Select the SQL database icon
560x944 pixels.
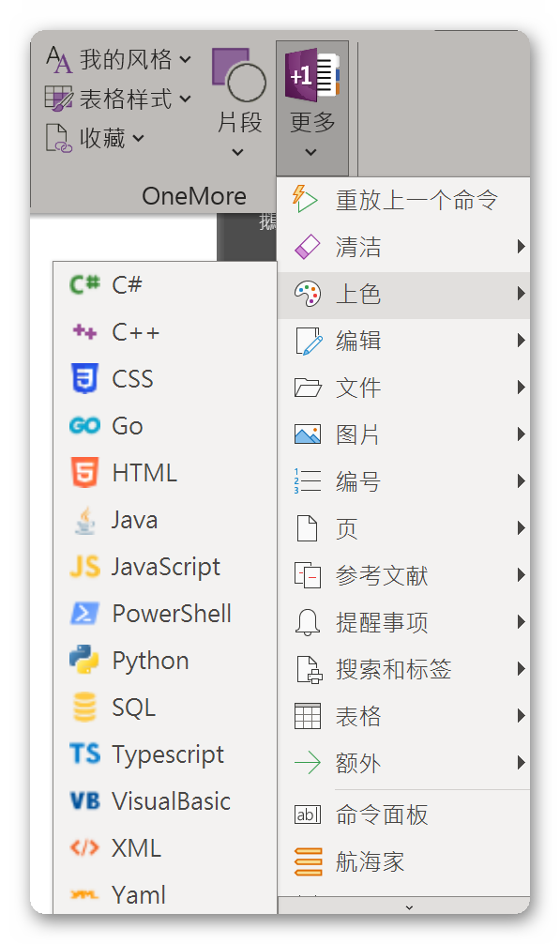tap(84, 707)
